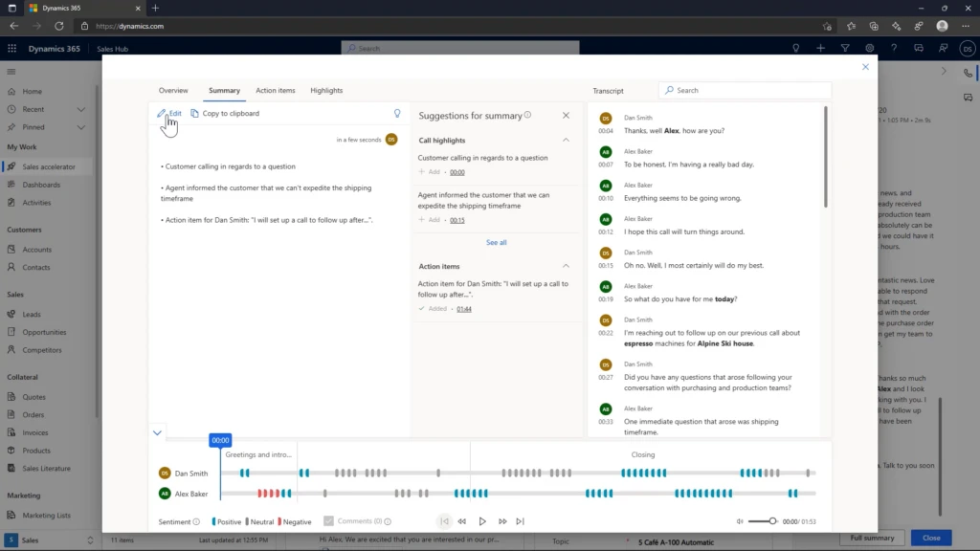Viewport: 980px width, 551px height.
Task: Open the Highlights tab
Action: [326, 90]
